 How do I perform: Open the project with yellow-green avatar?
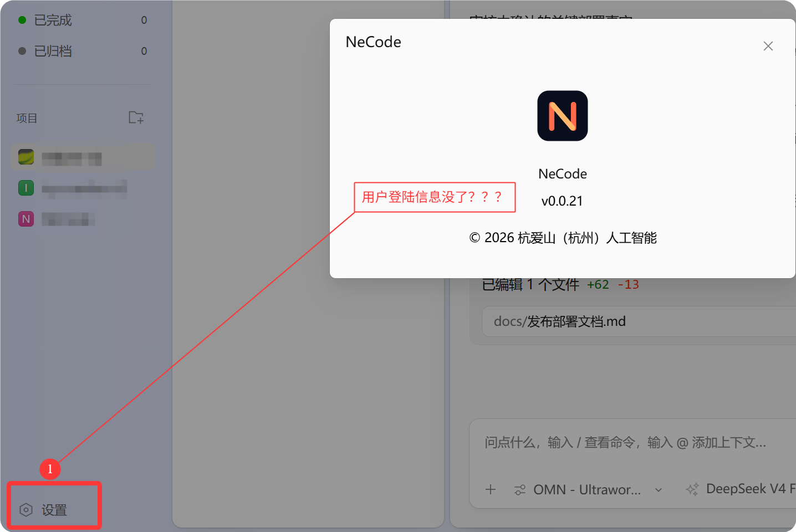click(83, 157)
